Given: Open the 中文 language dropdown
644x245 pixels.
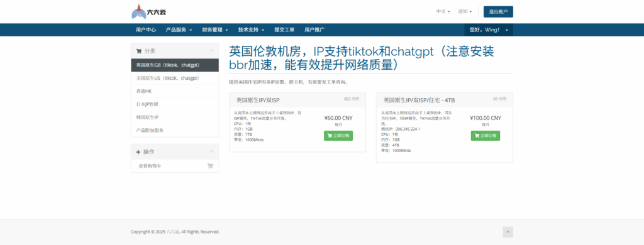Looking at the screenshot, I should (443, 11).
